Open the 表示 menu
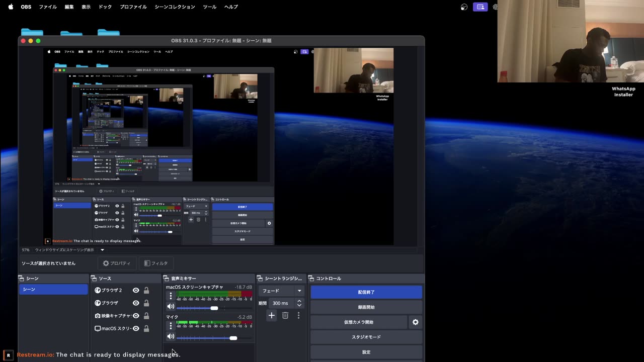644x362 pixels. tap(86, 7)
